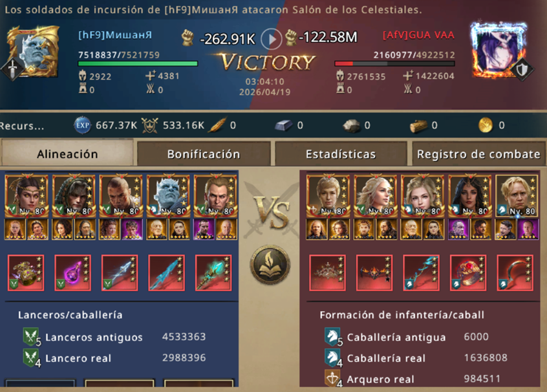Select the Alineación tab

(x=67, y=153)
